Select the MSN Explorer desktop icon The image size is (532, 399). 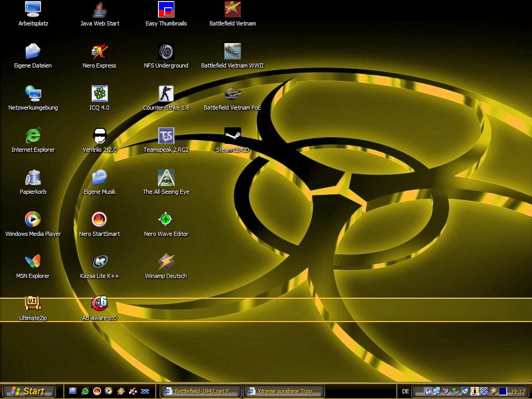(33, 267)
